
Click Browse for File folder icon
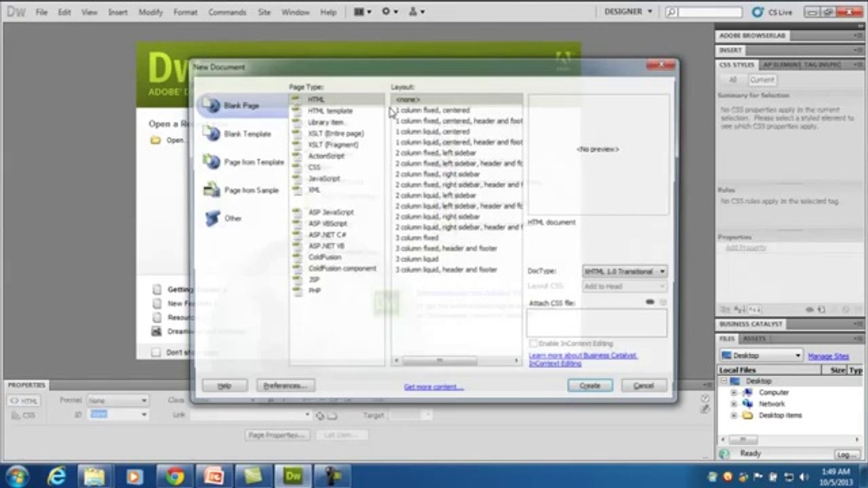[x=332, y=415]
